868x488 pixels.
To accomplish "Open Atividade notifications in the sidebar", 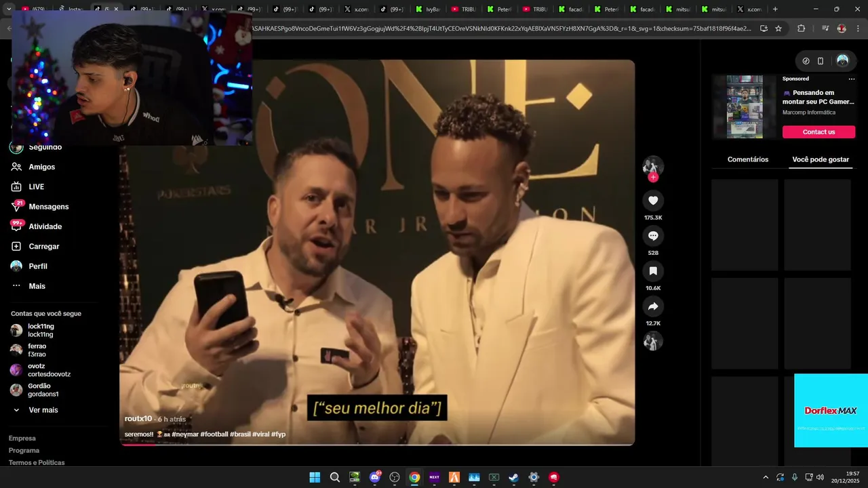I will pos(45,226).
